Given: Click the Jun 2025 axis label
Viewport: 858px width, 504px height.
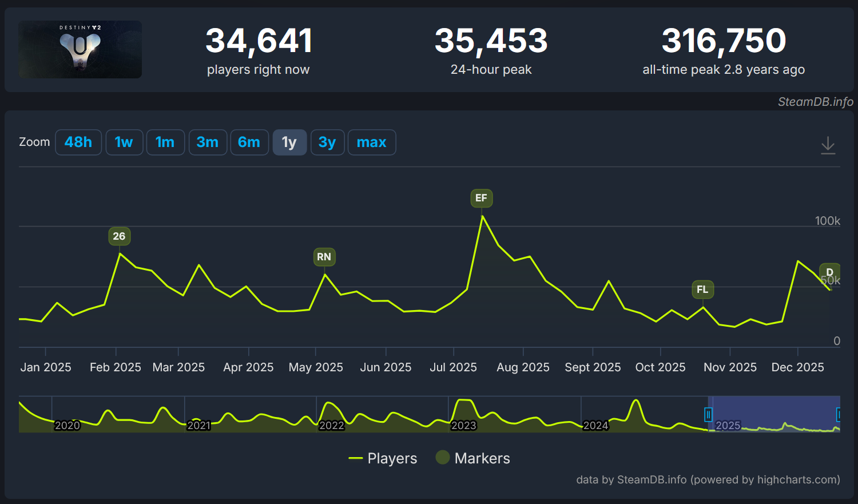Looking at the screenshot, I should (x=386, y=367).
